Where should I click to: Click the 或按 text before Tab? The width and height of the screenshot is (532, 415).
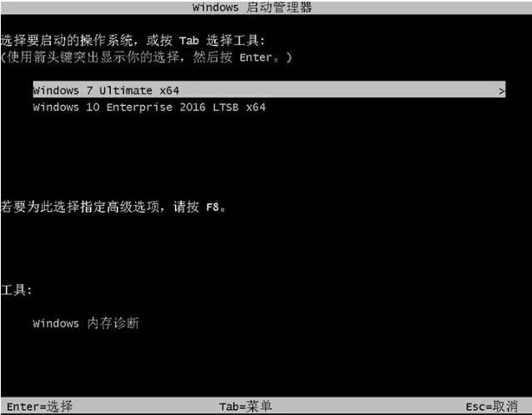coord(159,41)
